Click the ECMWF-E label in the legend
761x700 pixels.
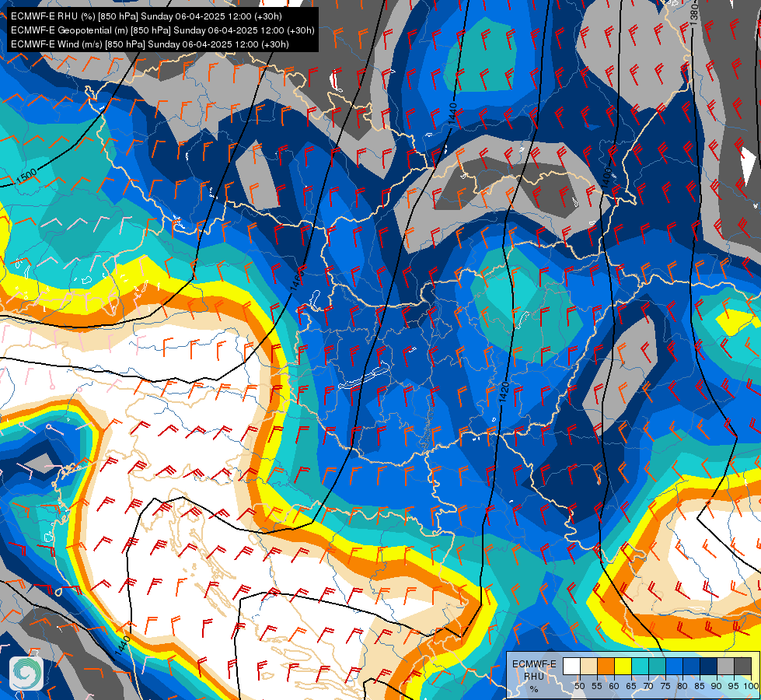coord(534,664)
